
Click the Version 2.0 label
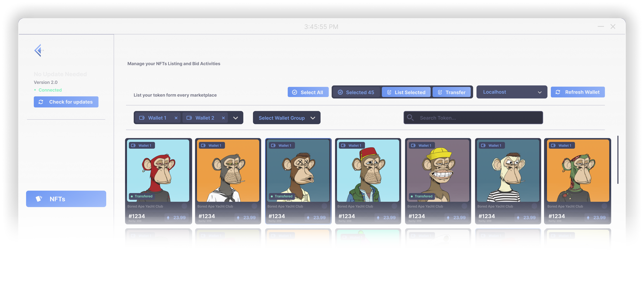pos(46,82)
